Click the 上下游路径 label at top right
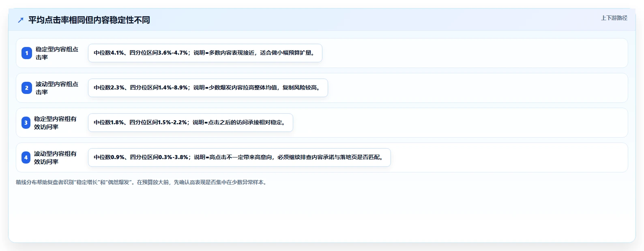644x251 pixels. 614,18
